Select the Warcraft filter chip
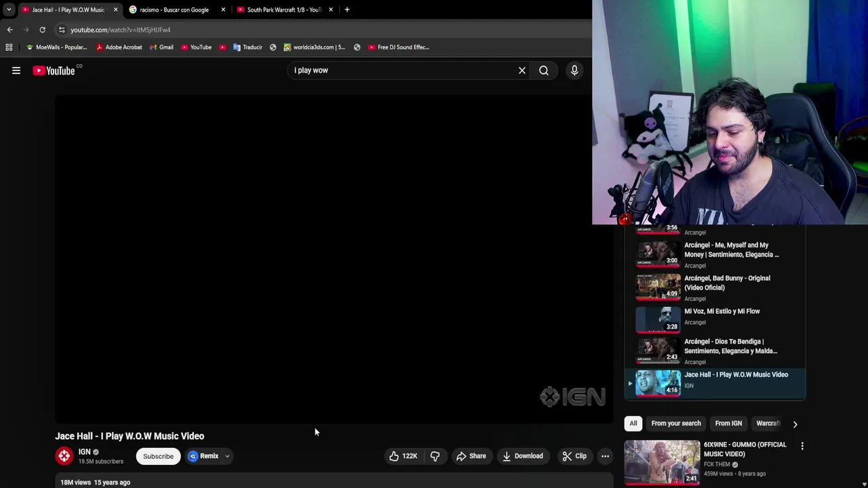 (768, 424)
